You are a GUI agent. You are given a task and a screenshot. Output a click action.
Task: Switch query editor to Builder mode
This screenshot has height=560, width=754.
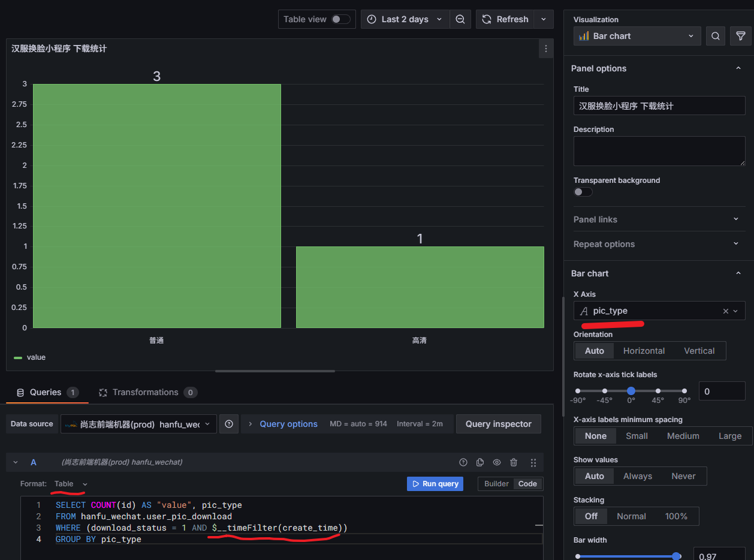496,484
